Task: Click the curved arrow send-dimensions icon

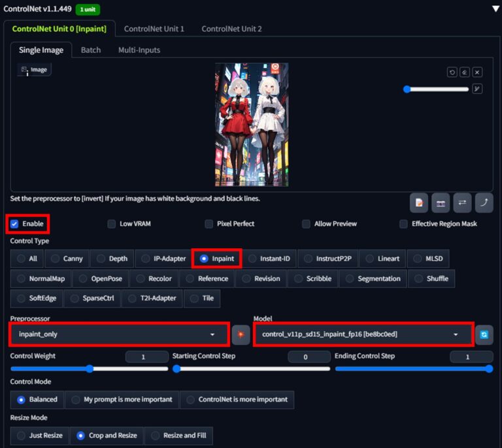Action: pos(484,203)
